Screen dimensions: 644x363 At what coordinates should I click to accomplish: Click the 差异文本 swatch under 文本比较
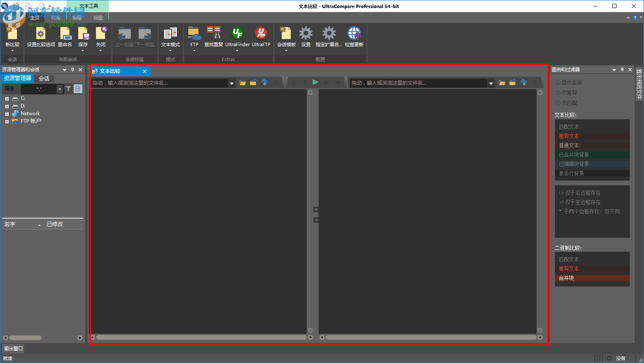(592, 136)
